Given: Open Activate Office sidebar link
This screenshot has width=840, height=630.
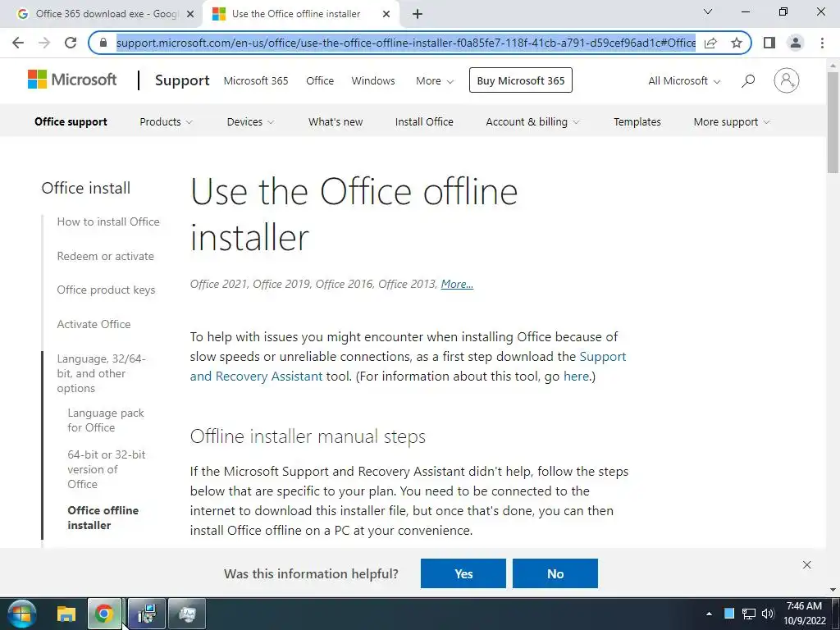Looking at the screenshot, I should [94, 324].
